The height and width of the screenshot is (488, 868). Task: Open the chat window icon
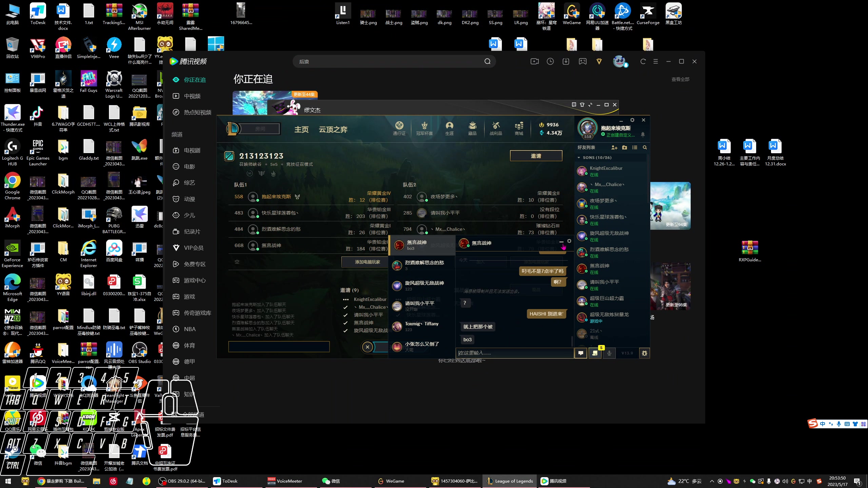581,353
